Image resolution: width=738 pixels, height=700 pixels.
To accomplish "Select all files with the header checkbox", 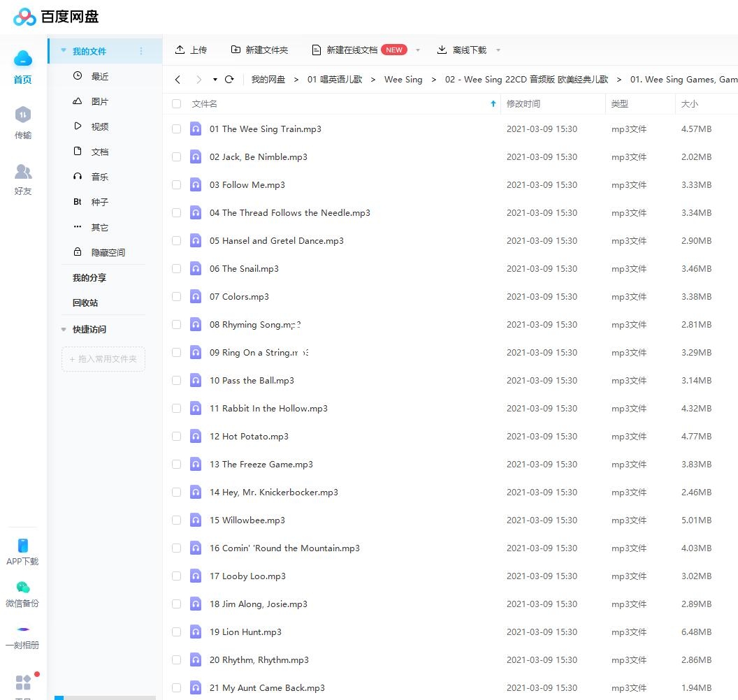I will (176, 103).
